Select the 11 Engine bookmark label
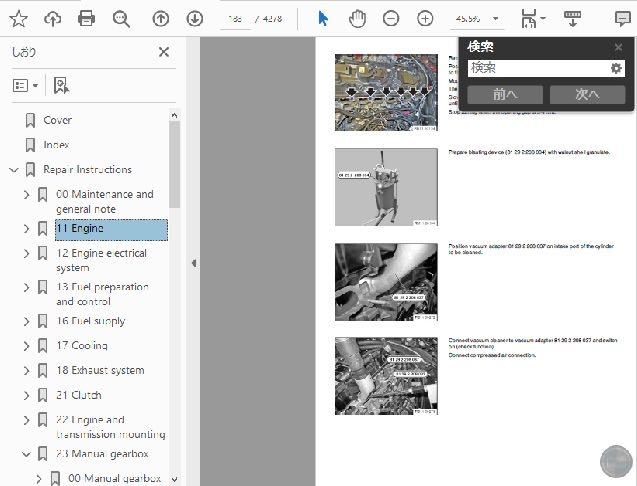 [111, 229]
